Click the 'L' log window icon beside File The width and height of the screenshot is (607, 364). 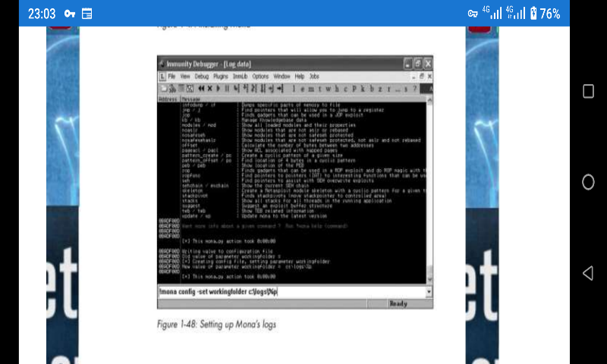tap(162, 77)
